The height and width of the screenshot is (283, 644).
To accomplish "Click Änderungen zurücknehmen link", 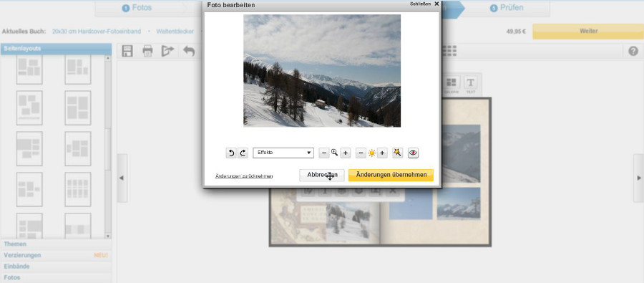I will [244, 176].
